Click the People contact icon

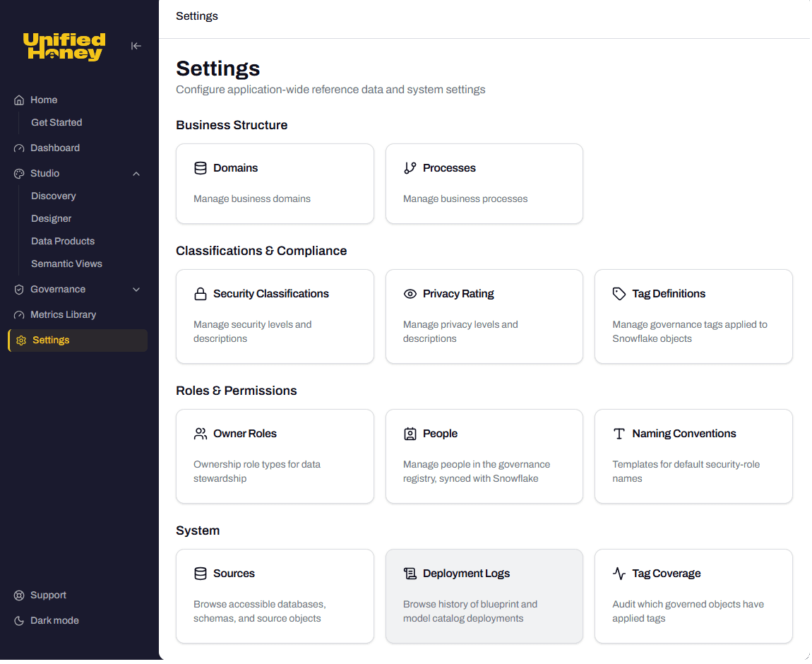pyautogui.click(x=410, y=434)
